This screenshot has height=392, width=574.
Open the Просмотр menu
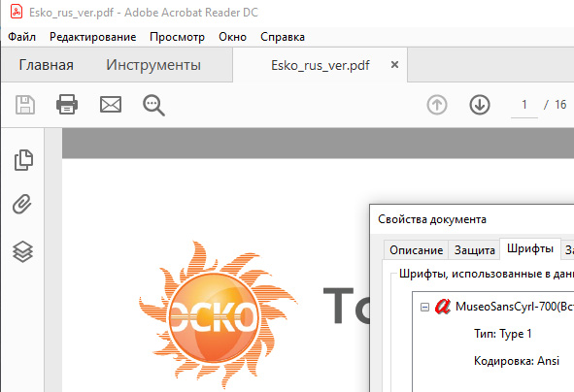tap(177, 37)
